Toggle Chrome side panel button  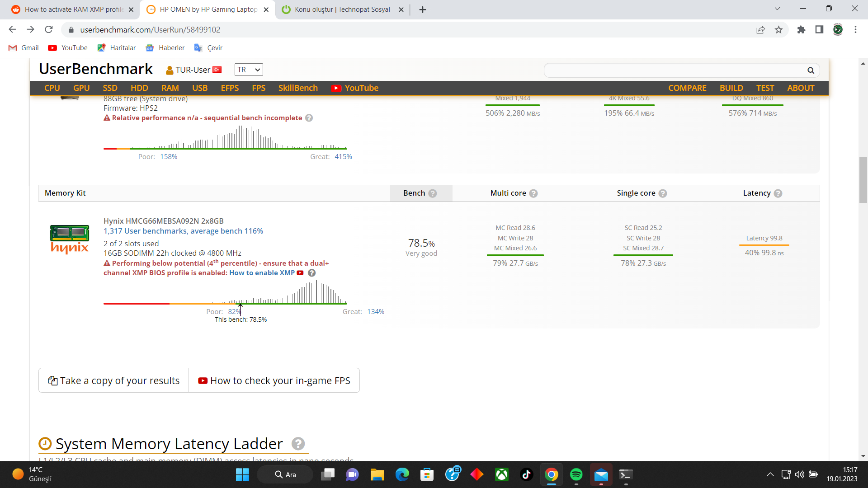[819, 30]
